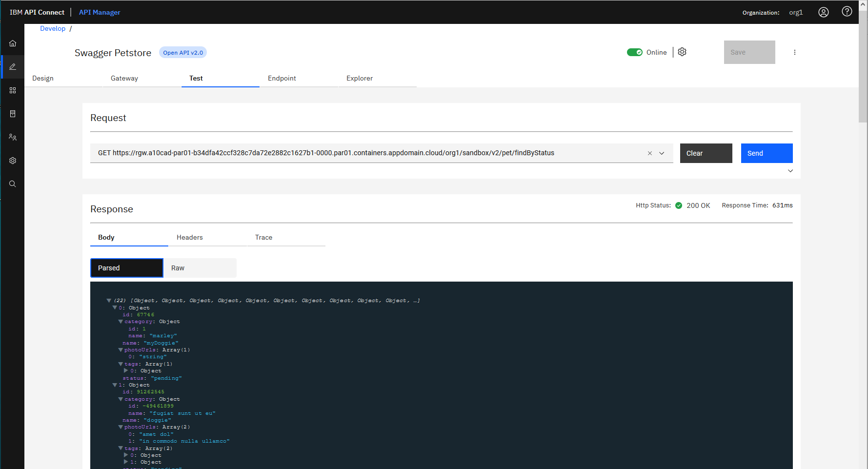The image size is (868, 469).
Task: Open the Help question mark icon
Action: (847, 12)
